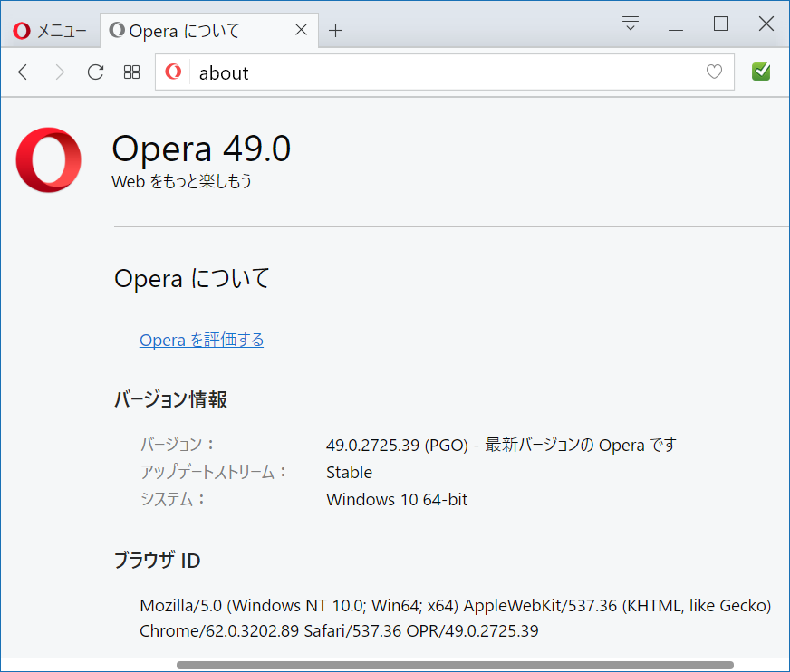Click the Opera icon in address bar
Screen dimensions: 790x672
click(x=173, y=72)
